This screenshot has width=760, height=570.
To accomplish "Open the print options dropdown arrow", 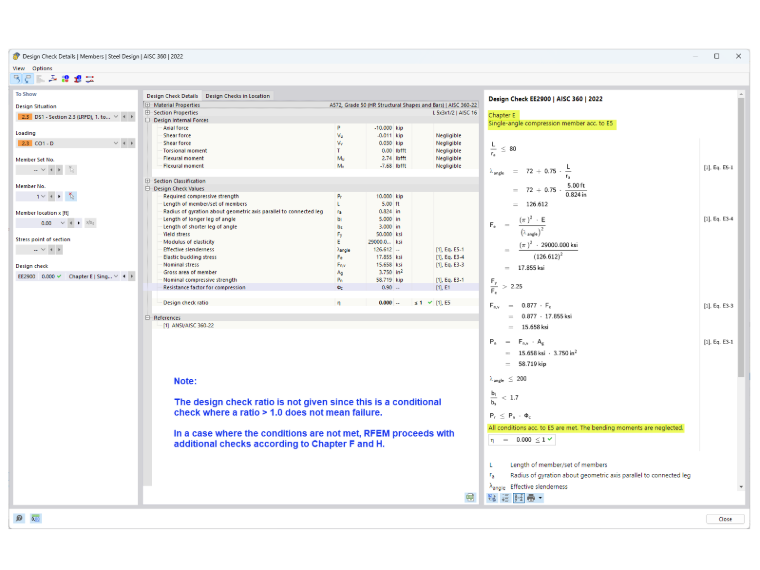I will click(540, 498).
